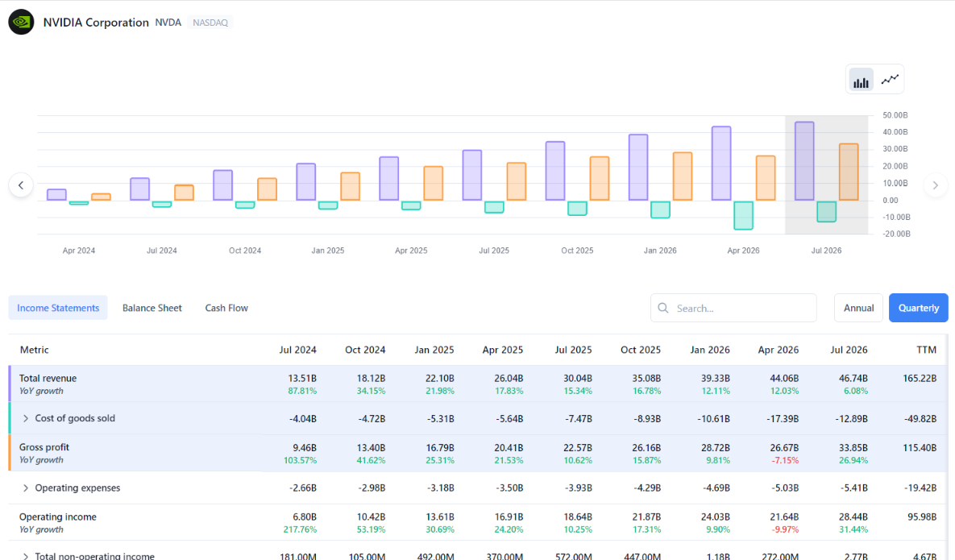Click the 2.77B non-operating income value
The height and width of the screenshot is (560, 955).
856,556
